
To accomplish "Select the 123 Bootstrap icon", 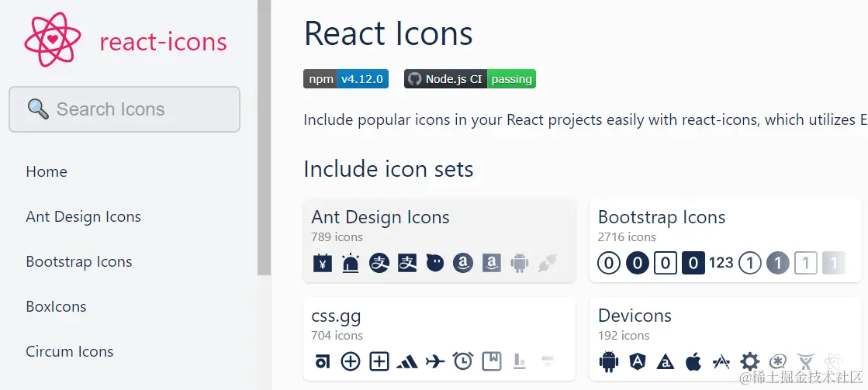I will 721,263.
